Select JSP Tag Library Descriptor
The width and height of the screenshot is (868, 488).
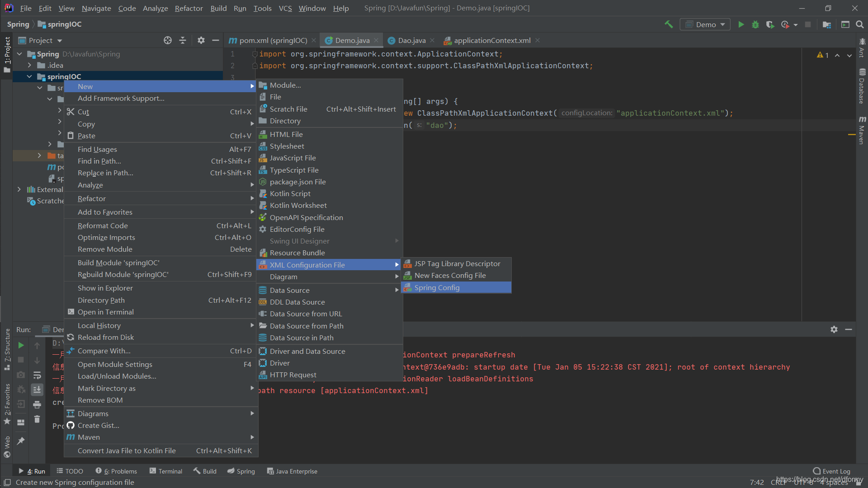[x=456, y=263]
